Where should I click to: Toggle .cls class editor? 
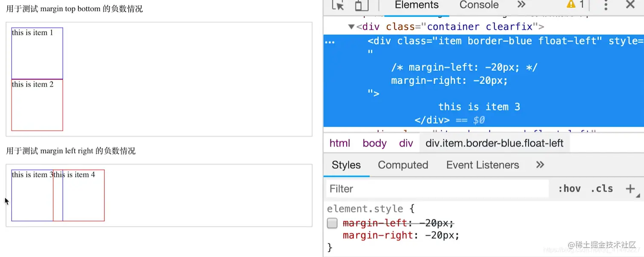pos(602,189)
